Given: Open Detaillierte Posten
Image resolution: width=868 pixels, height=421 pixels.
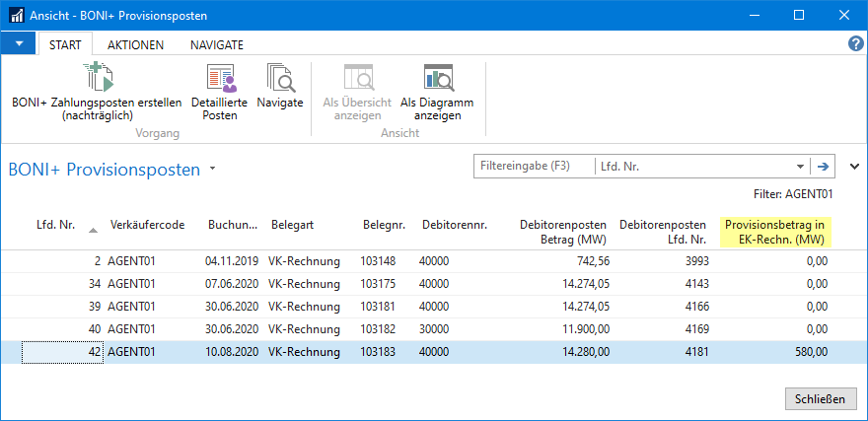Looking at the screenshot, I should click(x=220, y=79).
